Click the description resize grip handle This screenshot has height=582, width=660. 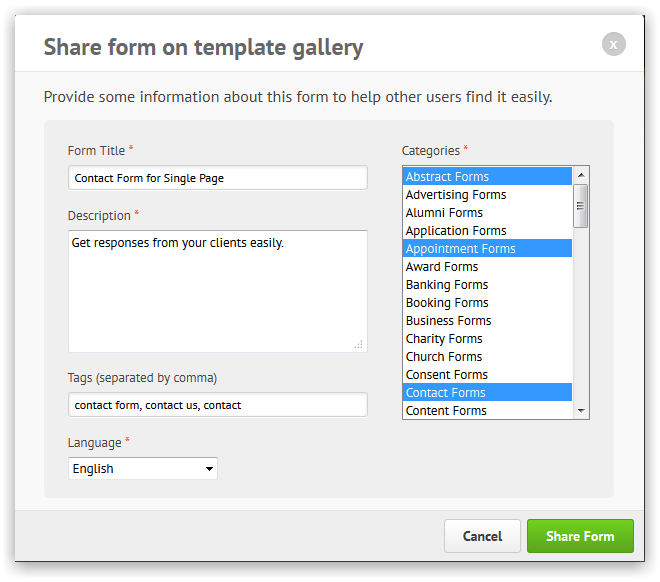359,344
